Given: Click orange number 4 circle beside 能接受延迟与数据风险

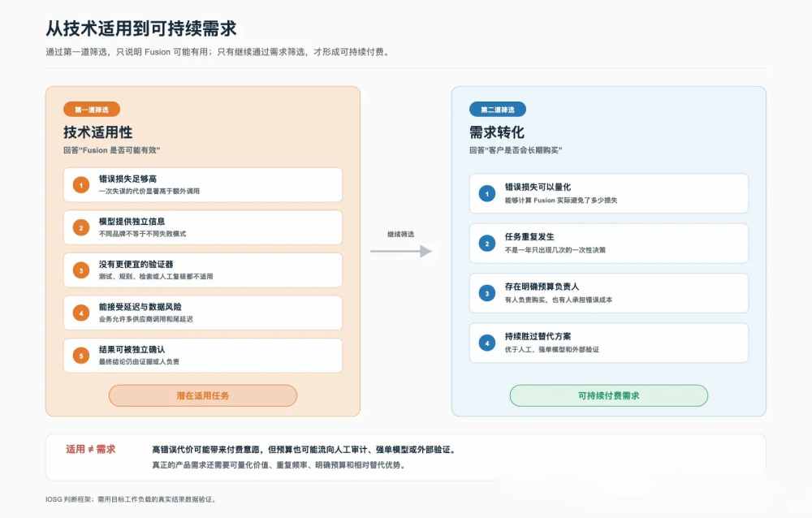Looking at the screenshot, I should 81,313.
